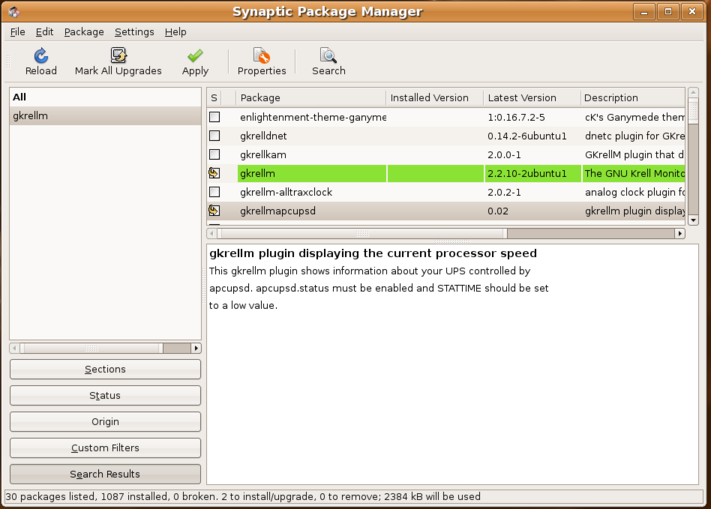711x509 pixels.
Task: Sort by the S status column header
Action: pos(214,97)
